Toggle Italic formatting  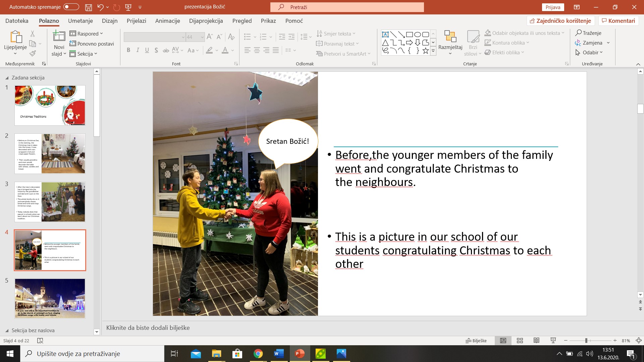tap(138, 50)
